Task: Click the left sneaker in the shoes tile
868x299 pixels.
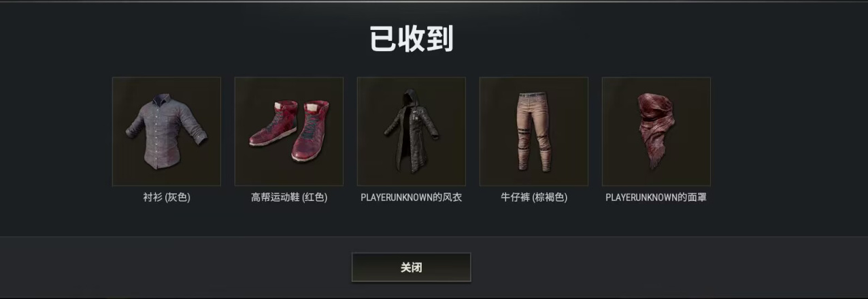Action: (x=272, y=124)
